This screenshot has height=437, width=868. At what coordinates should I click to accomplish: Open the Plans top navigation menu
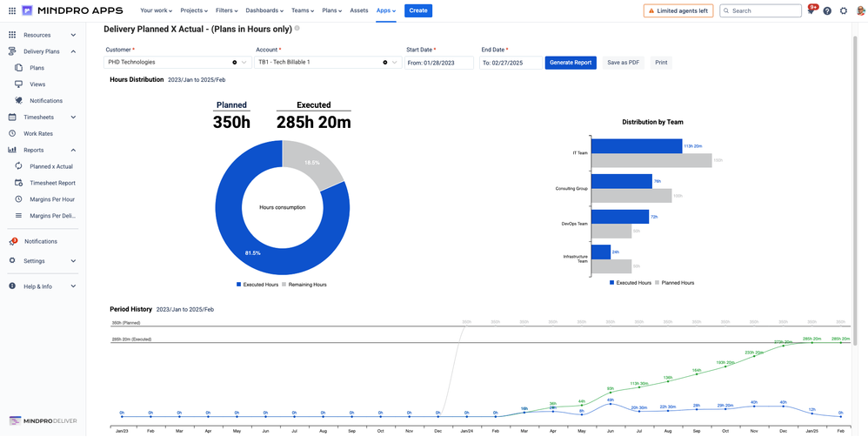pyautogui.click(x=332, y=10)
